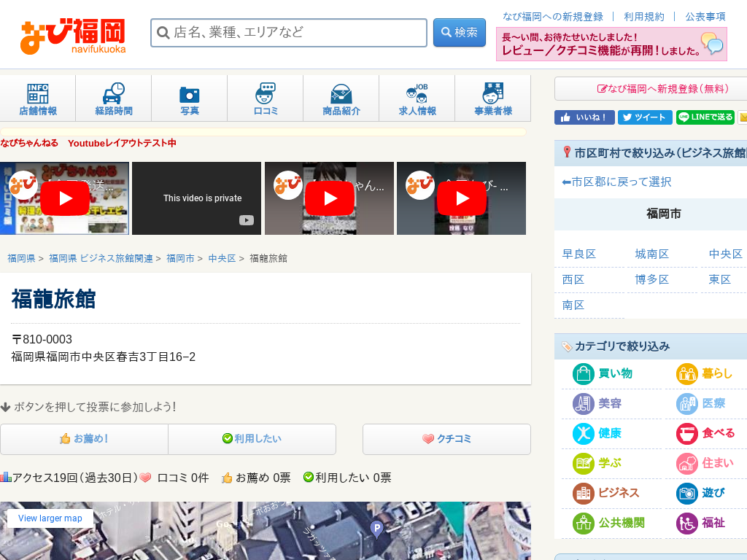
Task: Click the 公共機関 public institution category icon
Action: coord(583,524)
